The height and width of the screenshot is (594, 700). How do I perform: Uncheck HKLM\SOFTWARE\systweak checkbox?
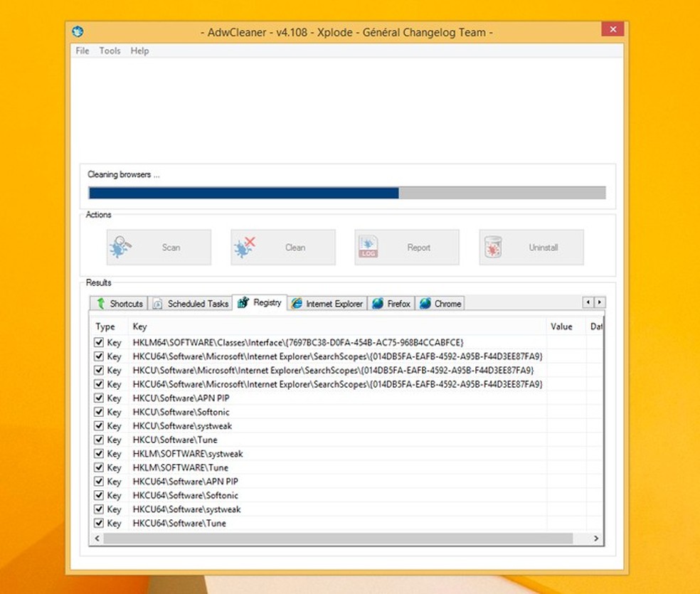pyautogui.click(x=99, y=453)
